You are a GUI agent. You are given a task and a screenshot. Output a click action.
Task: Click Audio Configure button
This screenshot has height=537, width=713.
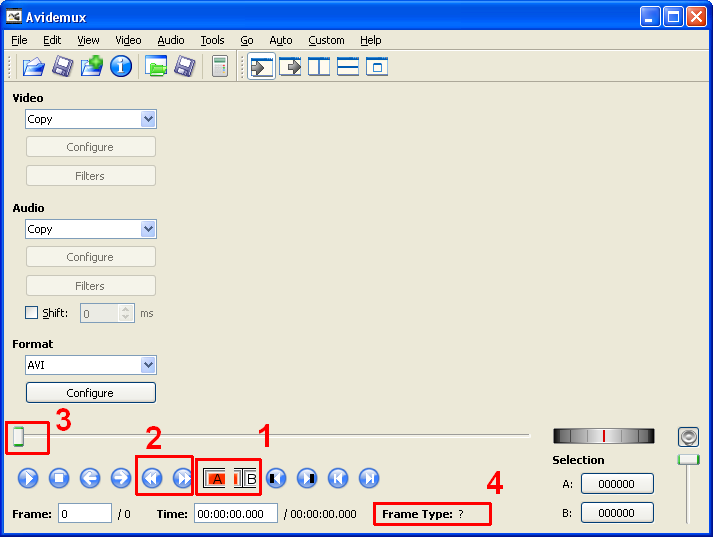click(91, 257)
